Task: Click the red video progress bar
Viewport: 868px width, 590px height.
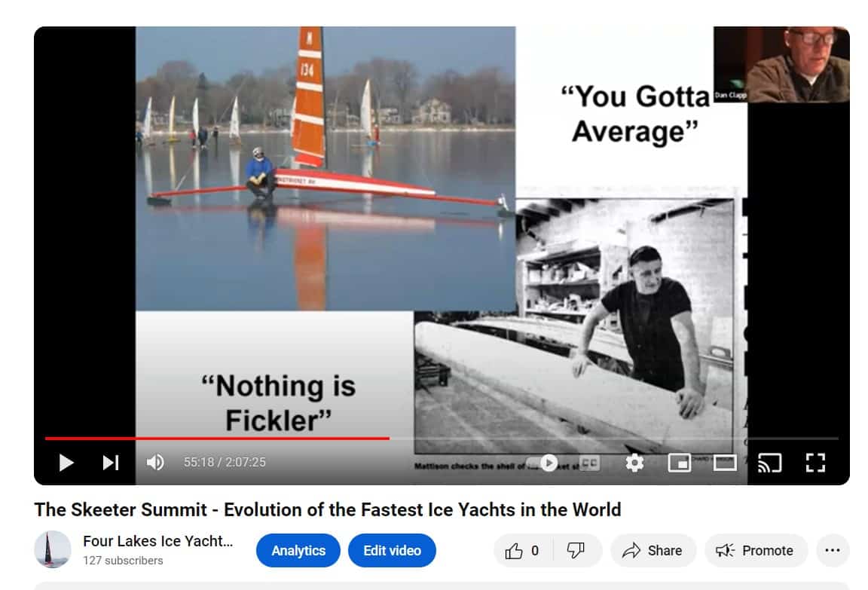Action: coord(217,439)
